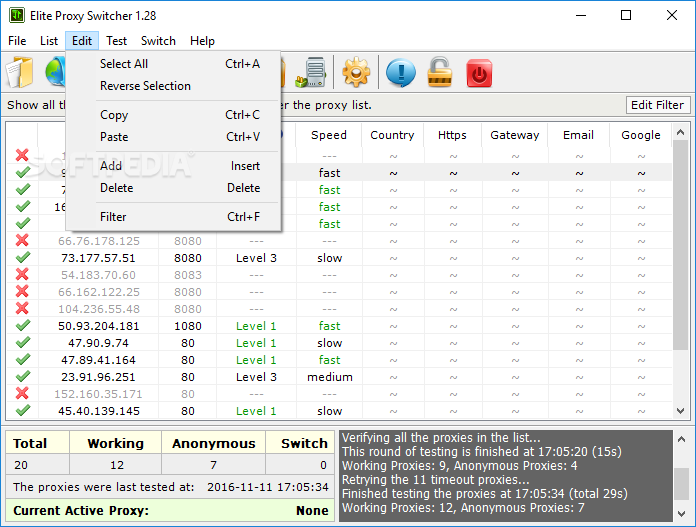Click log panel scrollbar down arrow

click(x=681, y=514)
